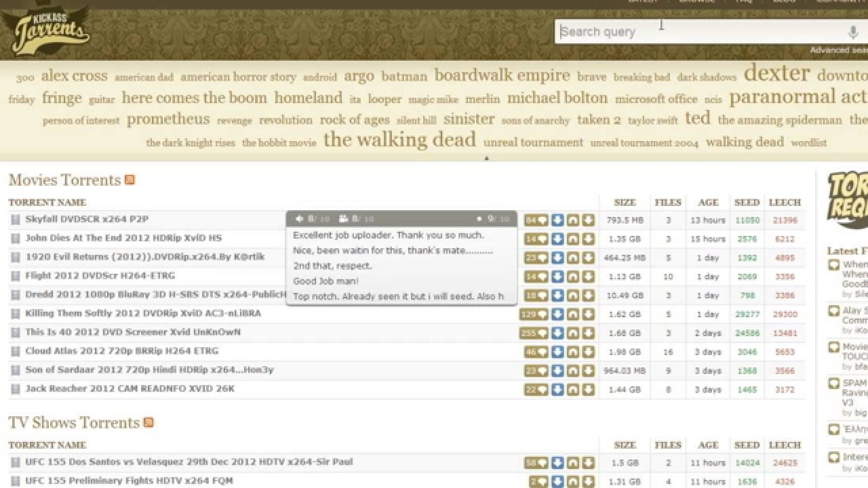
Task: Open the Movies Torrents section heading
Action: [x=64, y=180]
